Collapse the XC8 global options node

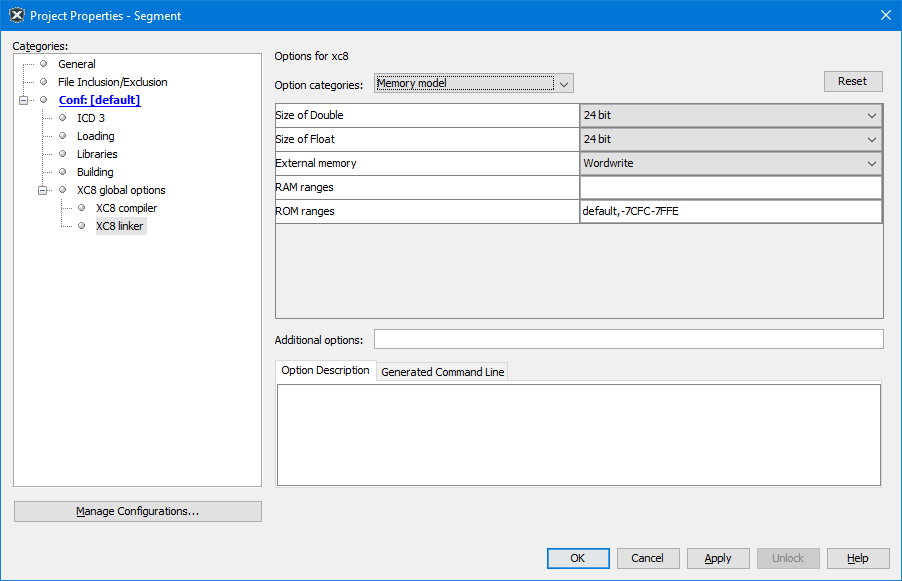43,190
